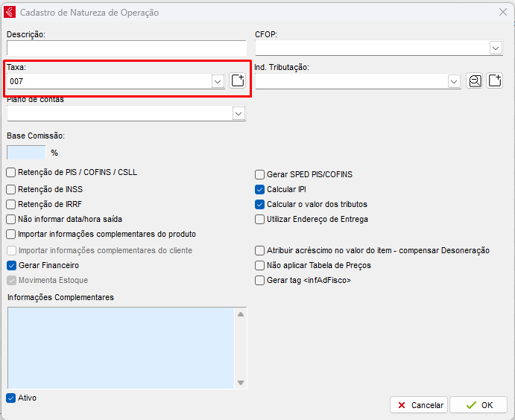515x420 pixels.
Task: Check the Retenção de INSS box
Action: 11,189
